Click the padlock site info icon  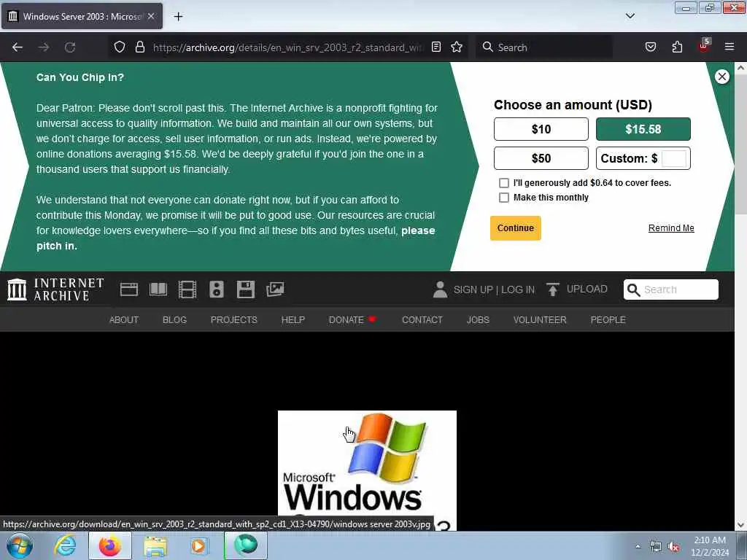pos(139,47)
